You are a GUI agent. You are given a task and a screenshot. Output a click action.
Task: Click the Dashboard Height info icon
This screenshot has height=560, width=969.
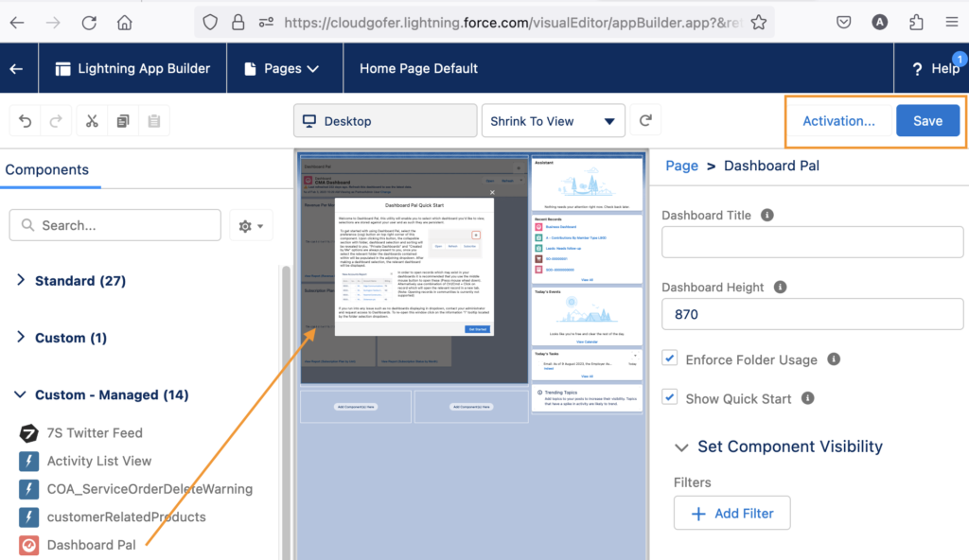(x=781, y=288)
